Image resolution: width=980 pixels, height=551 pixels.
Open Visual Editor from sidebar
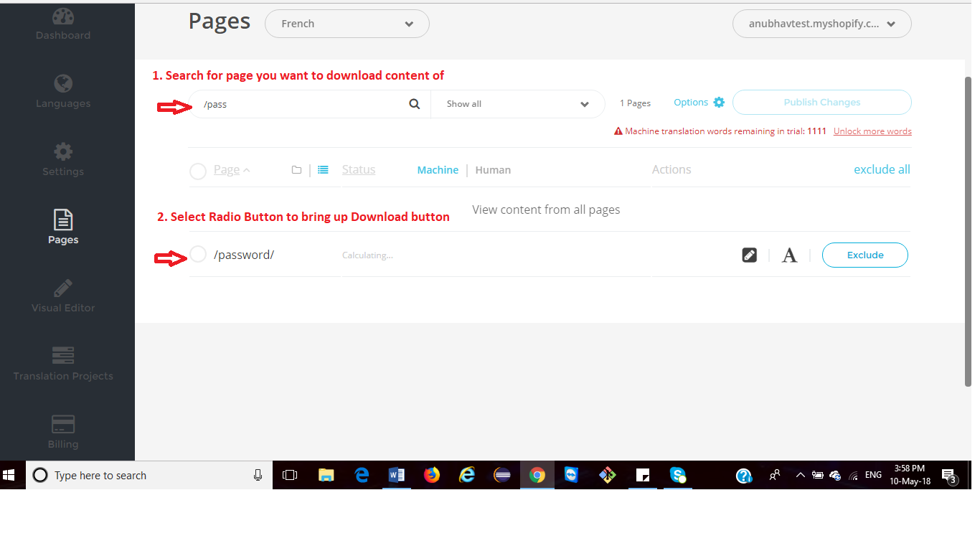pos(63,296)
